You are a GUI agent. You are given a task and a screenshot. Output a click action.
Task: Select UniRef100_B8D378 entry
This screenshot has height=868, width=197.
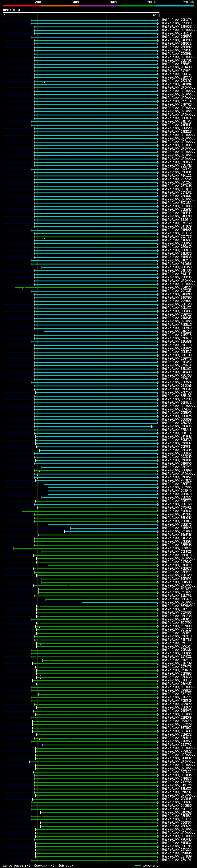pyautogui.click(x=176, y=599)
